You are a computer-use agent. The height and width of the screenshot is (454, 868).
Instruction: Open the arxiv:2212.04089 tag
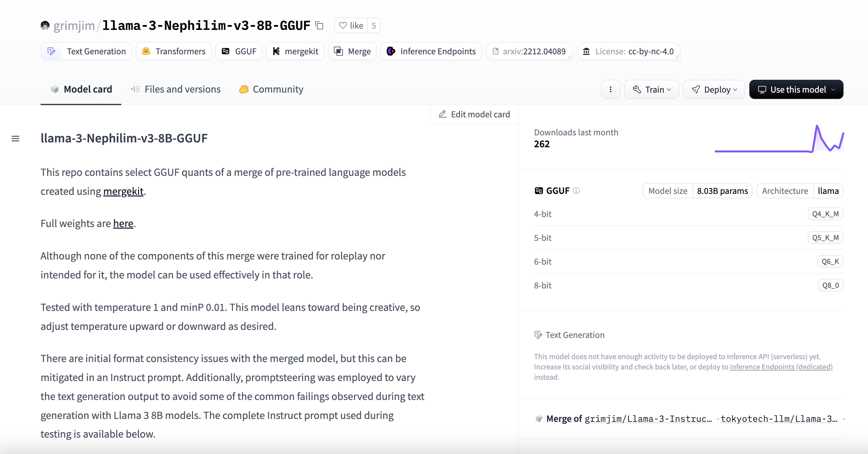pyautogui.click(x=529, y=51)
